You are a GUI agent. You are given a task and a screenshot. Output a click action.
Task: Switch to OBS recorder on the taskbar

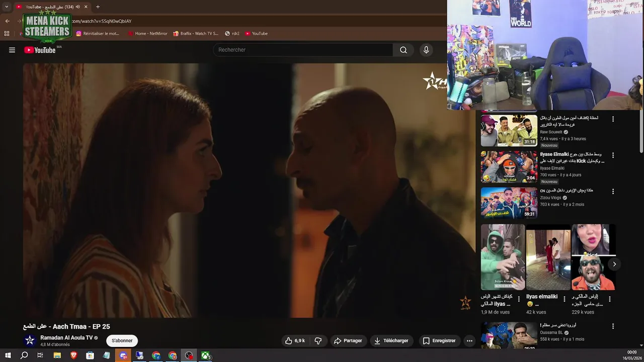[x=189, y=355]
